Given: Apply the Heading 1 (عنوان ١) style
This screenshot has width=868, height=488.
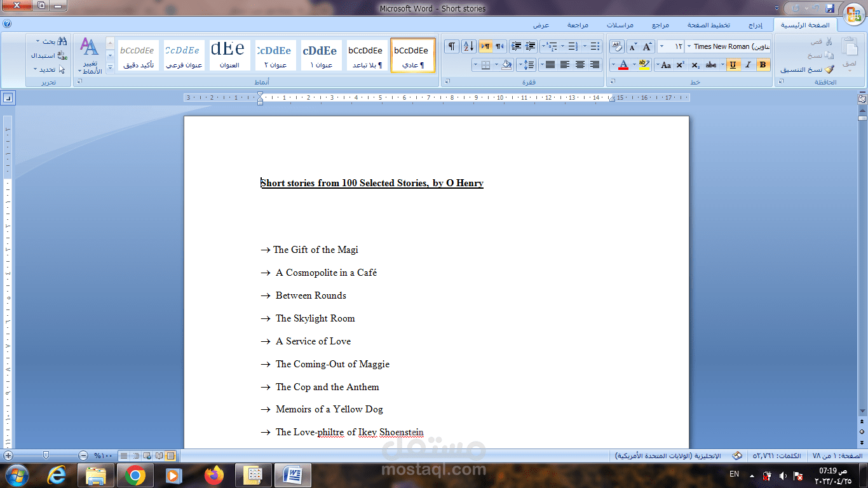Looking at the screenshot, I should point(321,56).
